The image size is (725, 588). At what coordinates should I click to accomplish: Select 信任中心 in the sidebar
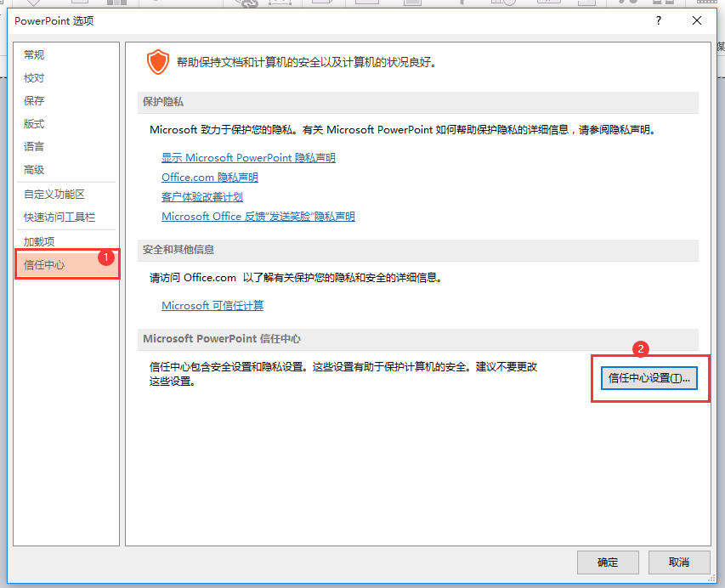66,265
